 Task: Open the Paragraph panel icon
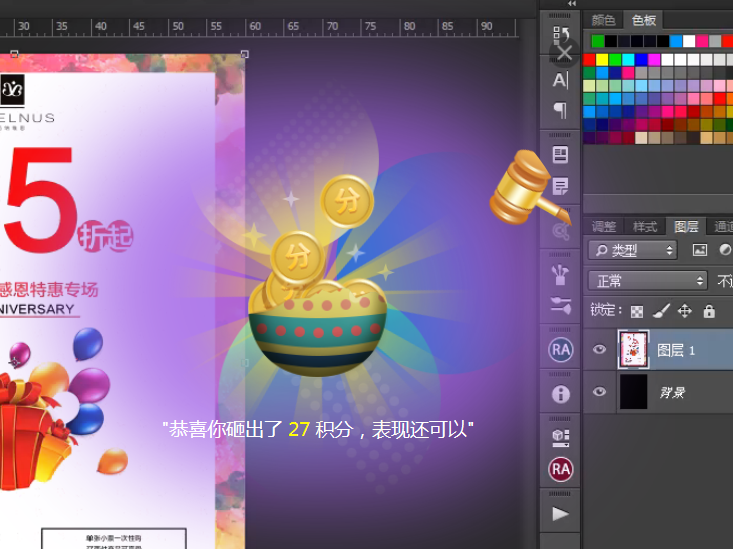point(560,110)
